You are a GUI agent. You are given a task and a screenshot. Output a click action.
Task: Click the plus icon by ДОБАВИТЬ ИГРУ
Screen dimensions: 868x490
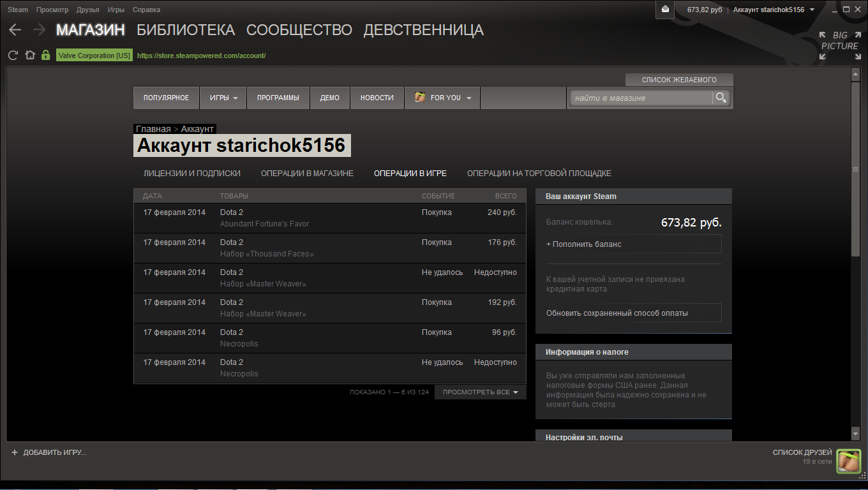click(x=15, y=452)
